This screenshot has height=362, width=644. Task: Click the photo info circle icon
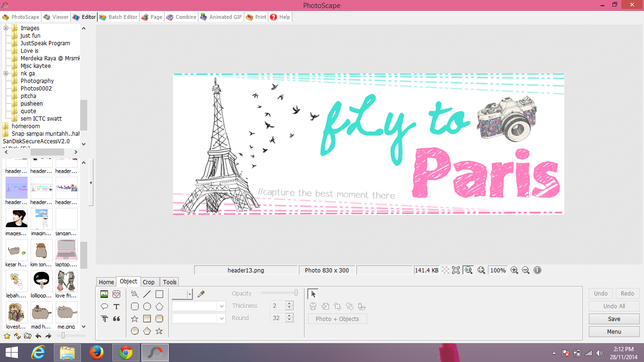(537, 270)
